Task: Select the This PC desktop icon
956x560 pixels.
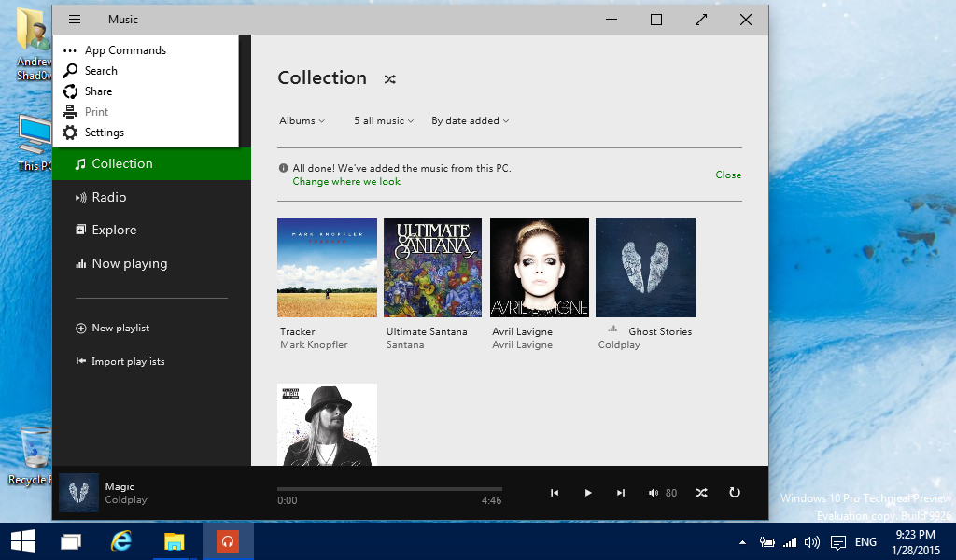Action: click(34, 143)
